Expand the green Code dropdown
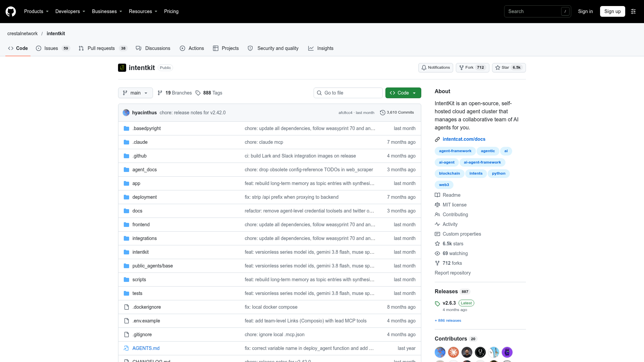This screenshot has width=644, height=362. tap(403, 93)
